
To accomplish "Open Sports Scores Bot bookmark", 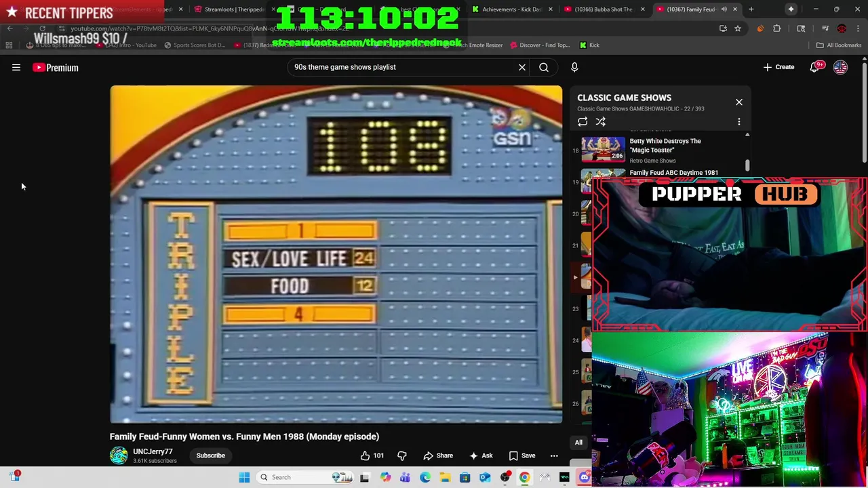I will pos(194,45).
